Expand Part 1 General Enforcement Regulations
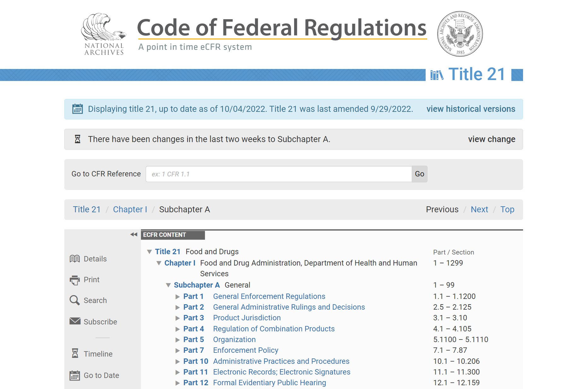The image size is (588, 389). [x=177, y=296]
